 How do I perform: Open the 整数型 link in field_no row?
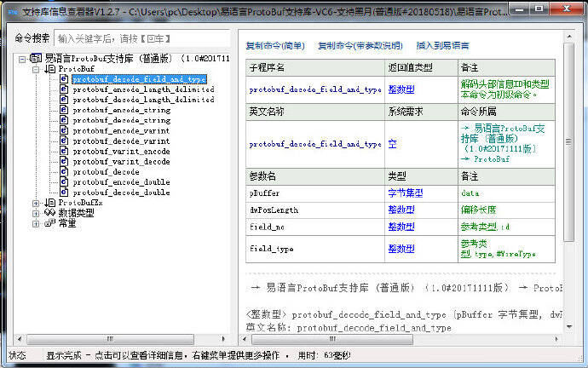[401, 227]
